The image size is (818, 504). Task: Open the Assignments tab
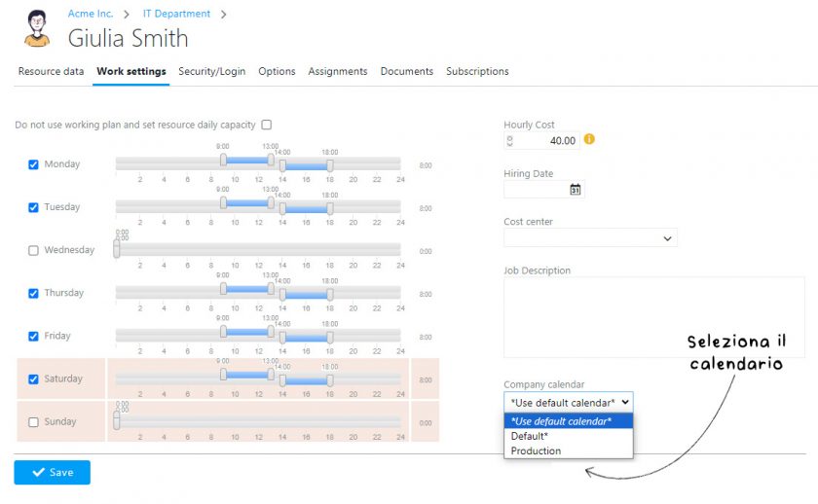[338, 71]
